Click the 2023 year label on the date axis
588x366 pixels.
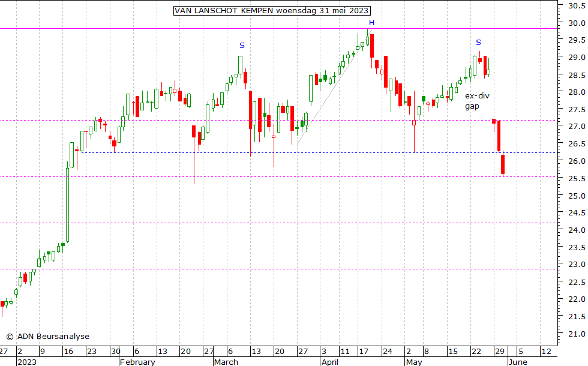point(27,362)
